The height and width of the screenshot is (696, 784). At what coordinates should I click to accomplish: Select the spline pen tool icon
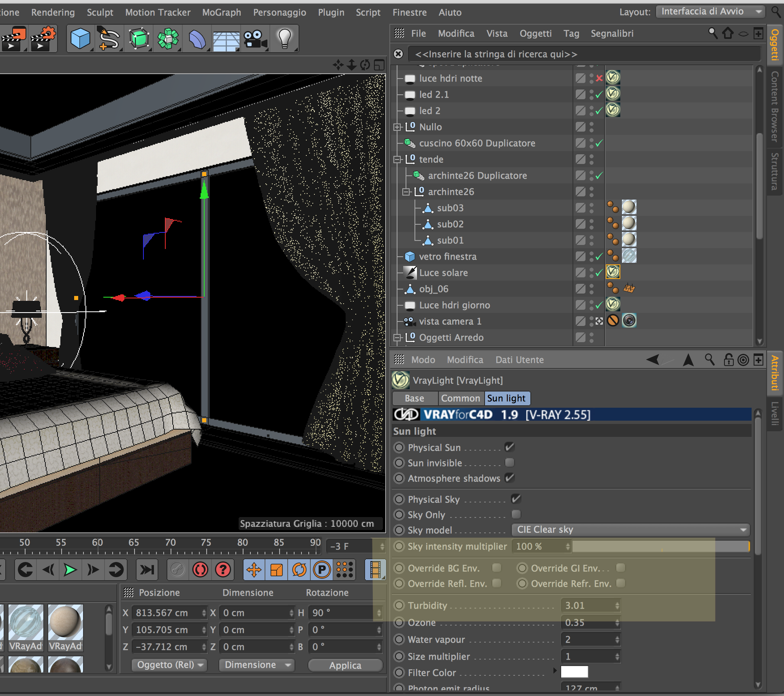tap(109, 39)
